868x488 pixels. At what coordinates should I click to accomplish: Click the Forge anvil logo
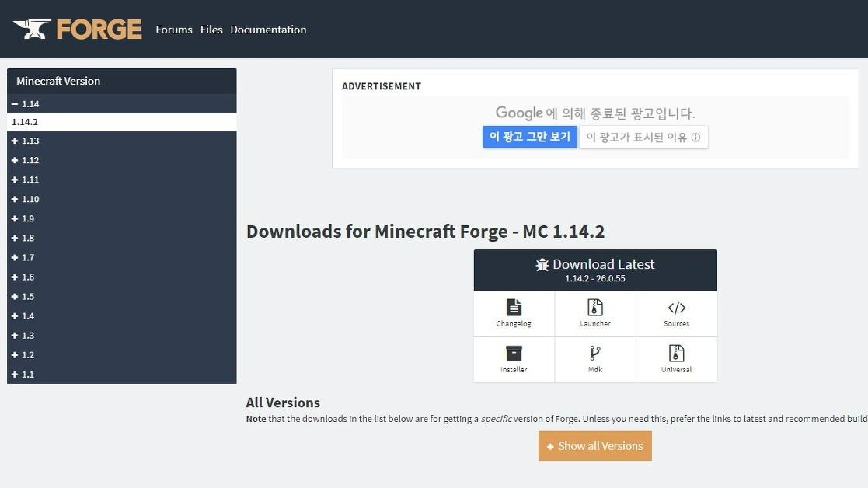32,30
